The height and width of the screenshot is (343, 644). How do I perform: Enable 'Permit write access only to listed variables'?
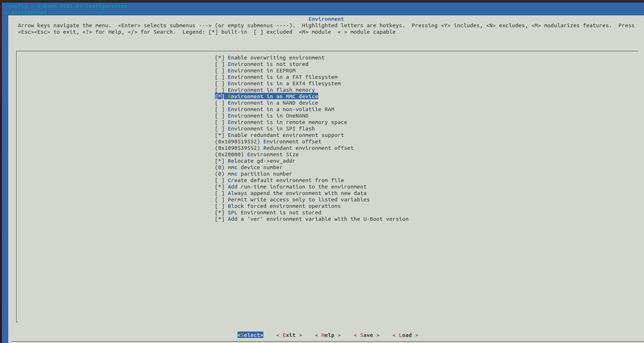pyautogui.click(x=292, y=200)
